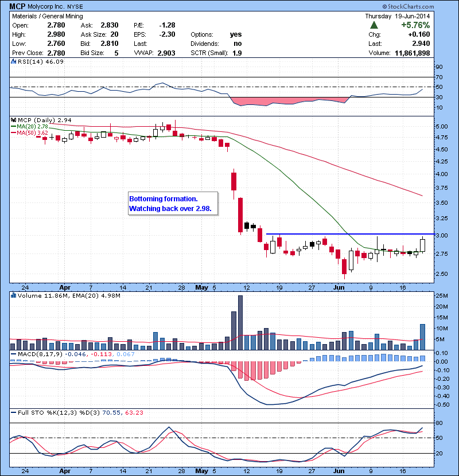This screenshot has height=476, width=459.
Task: Click the 5.00 price axis label
Action: (442, 127)
